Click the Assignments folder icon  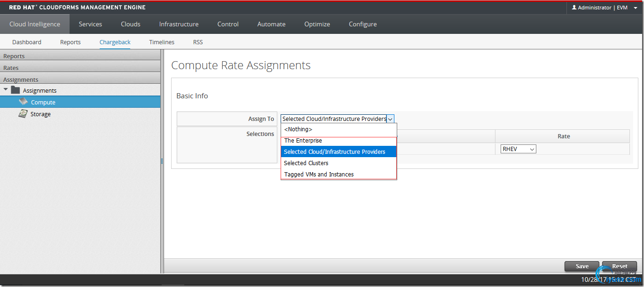pyautogui.click(x=16, y=90)
